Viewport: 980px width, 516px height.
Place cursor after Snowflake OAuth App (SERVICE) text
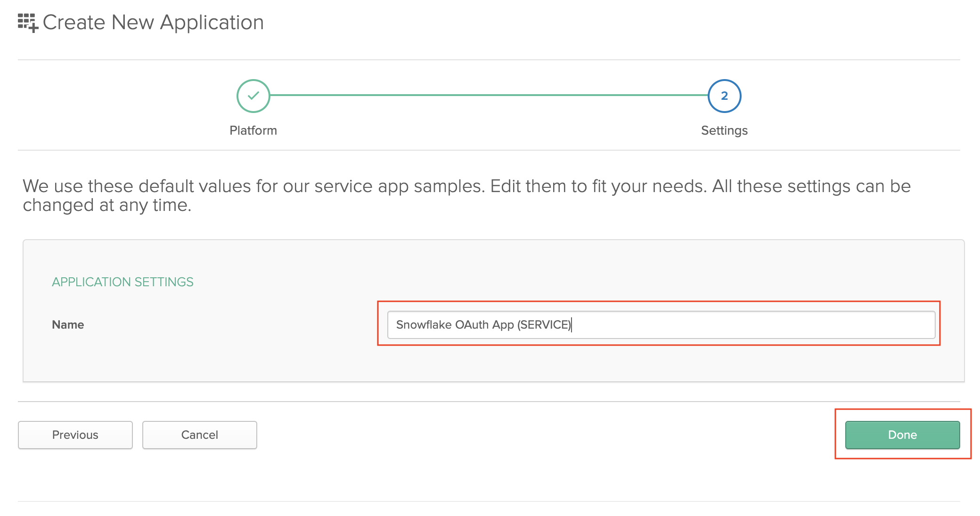[571, 324]
